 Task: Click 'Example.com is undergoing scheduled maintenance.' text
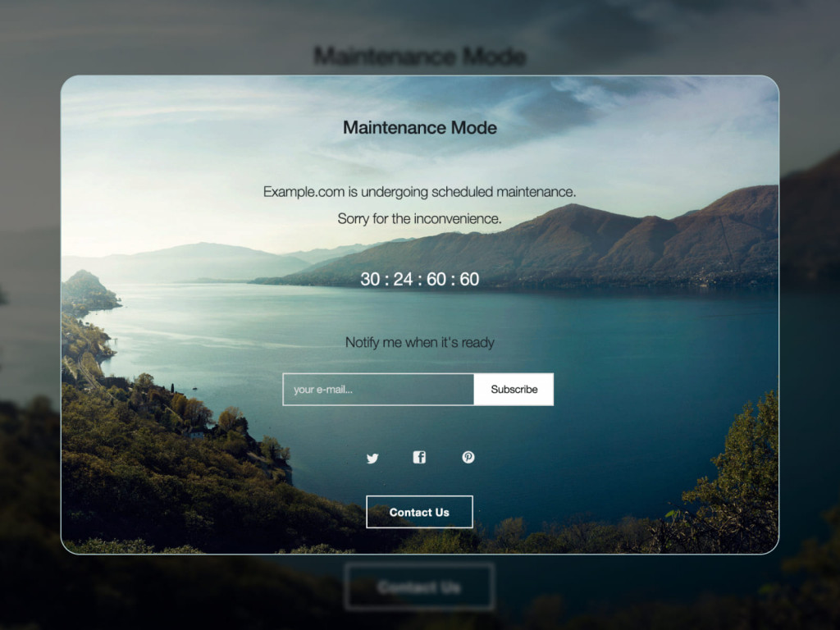[x=419, y=192]
